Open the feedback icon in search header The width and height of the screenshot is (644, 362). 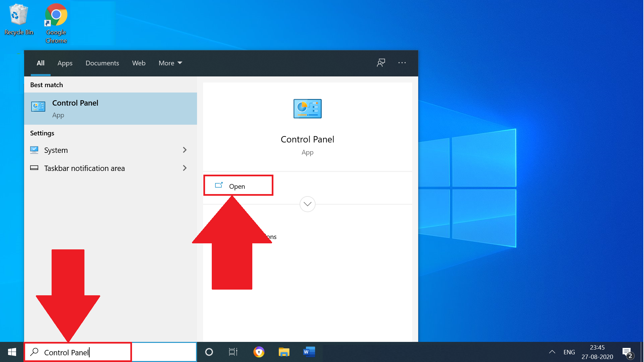pyautogui.click(x=381, y=63)
